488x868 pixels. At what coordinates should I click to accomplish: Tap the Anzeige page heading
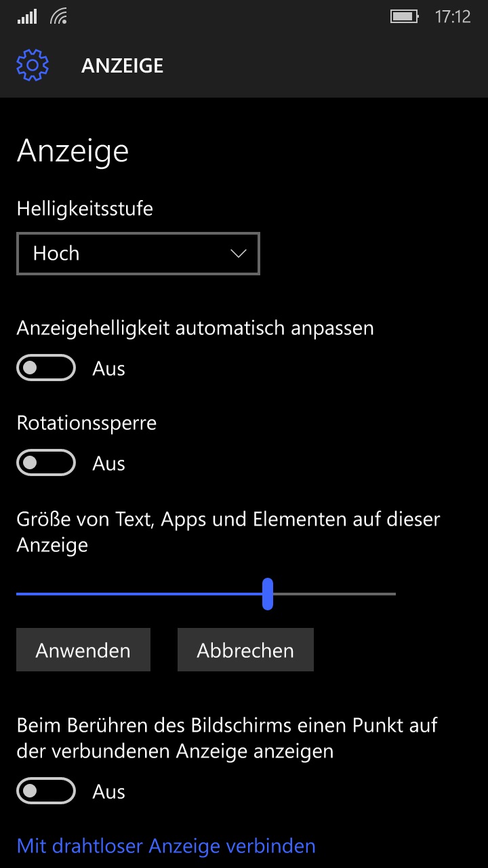point(73,152)
